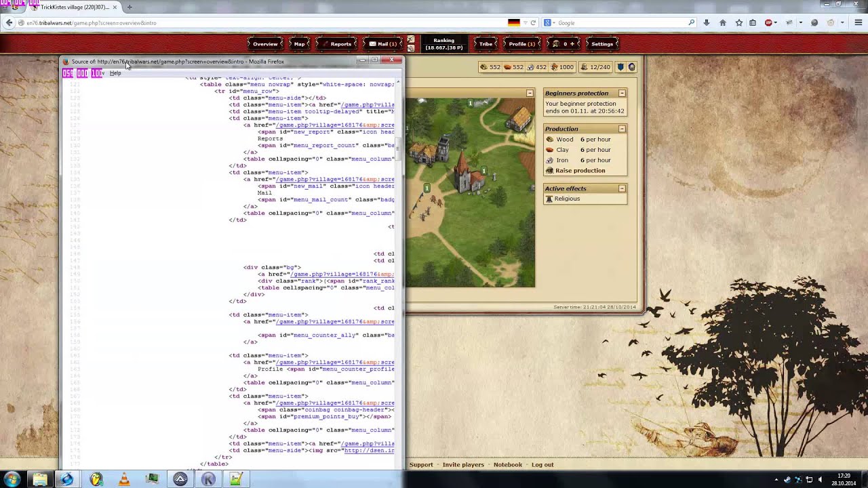This screenshot has width=868, height=488.
Task: Open the Reports menu item
Action: click(x=337, y=44)
